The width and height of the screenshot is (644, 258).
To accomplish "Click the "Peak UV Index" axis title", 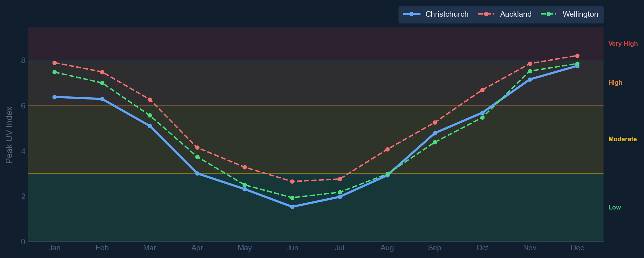I will [9, 135].
